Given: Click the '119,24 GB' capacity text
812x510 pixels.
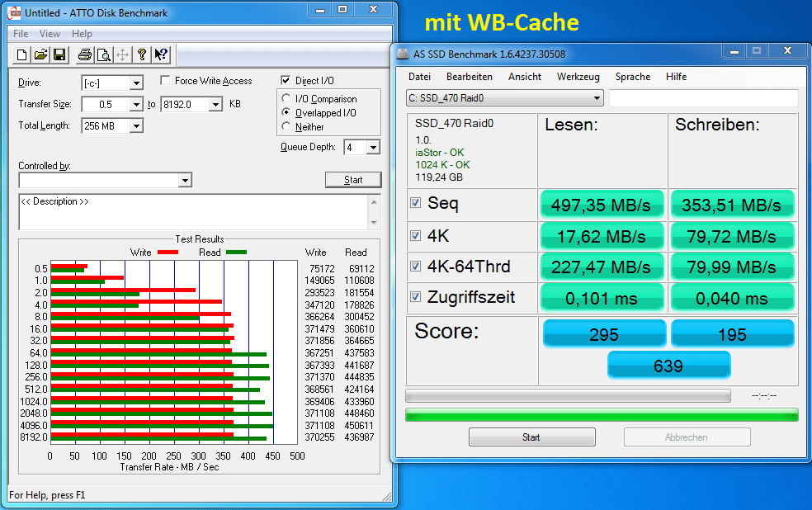Looking at the screenshot, I should (439, 177).
